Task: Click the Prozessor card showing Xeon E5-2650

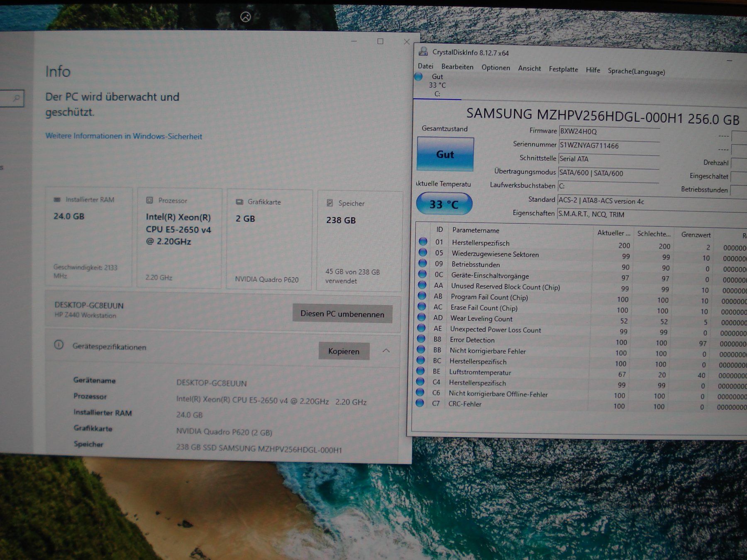Action: click(x=179, y=239)
